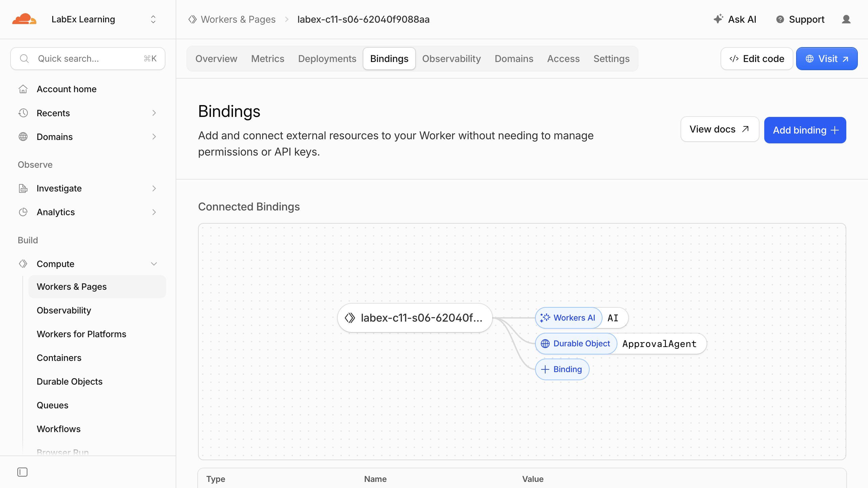Screen dimensions: 868x488
Task: Open the user profile menu
Action: pyautogui.click(x=846, y=19)
